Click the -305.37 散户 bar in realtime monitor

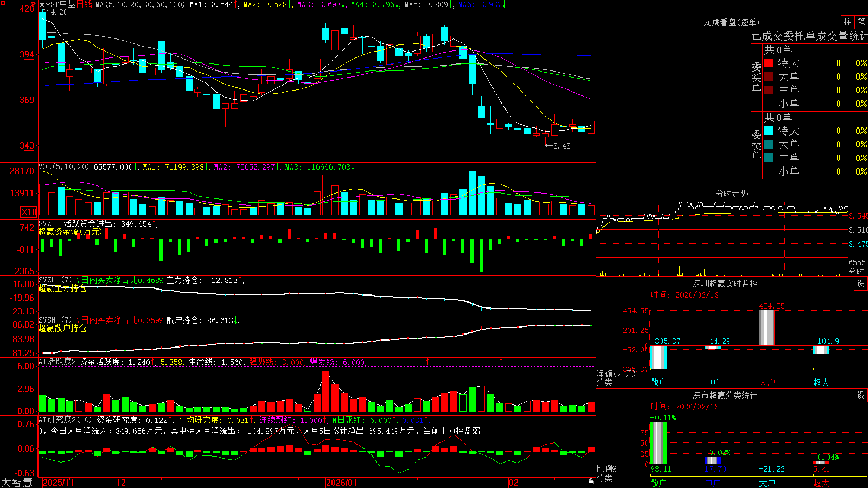659,357
